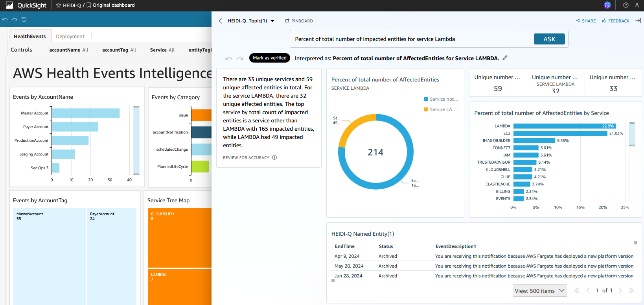
Task: Open the help question mark icon
Action: 626,5
